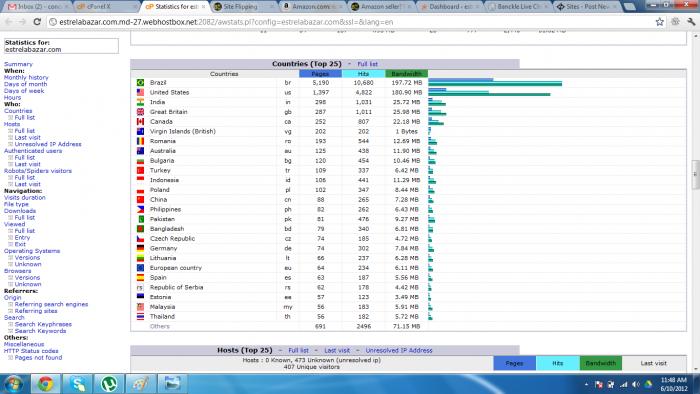
Task: Click HTTP Status codes link
Action: [31, 351]
